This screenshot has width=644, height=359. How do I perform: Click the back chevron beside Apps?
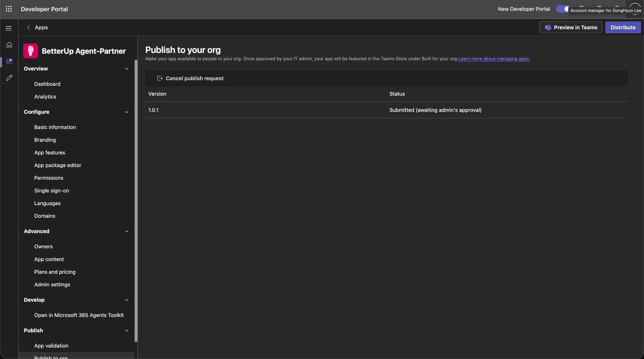click(x=29, y=27)
